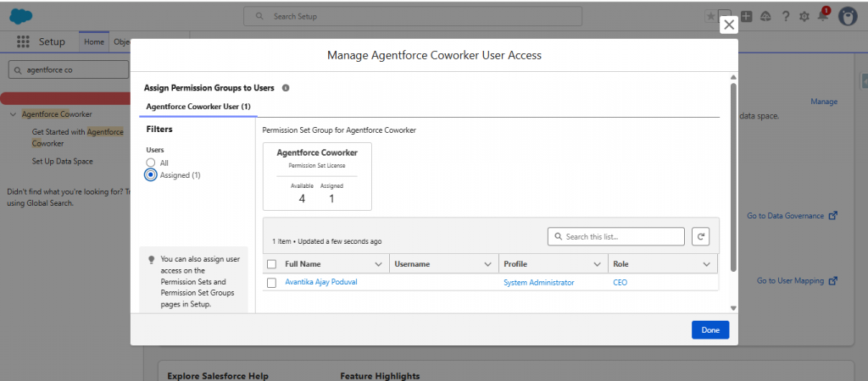The image size is (868, 381).
Task: Open the Trailhead guidance icon
Action: [x=765, y=17]
